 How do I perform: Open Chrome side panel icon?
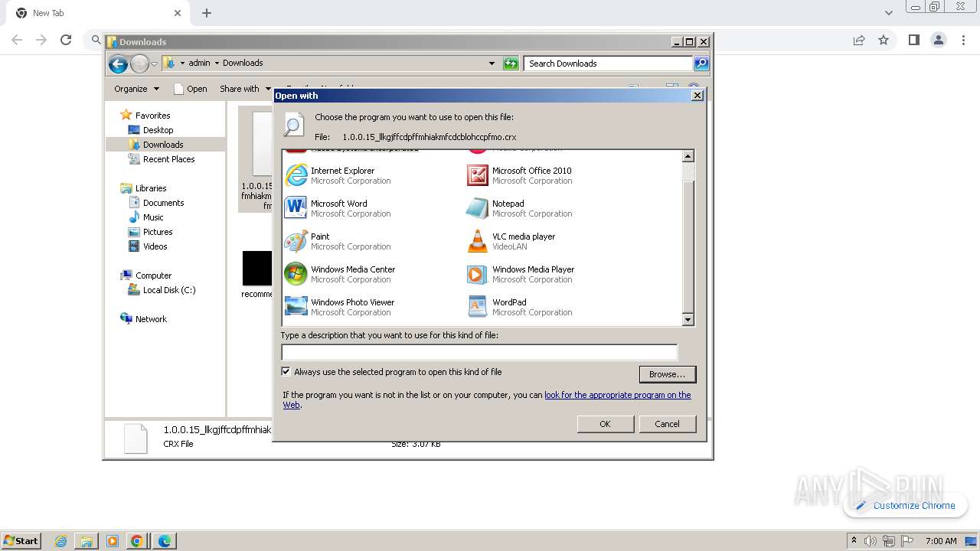click(x=913, y=40)
